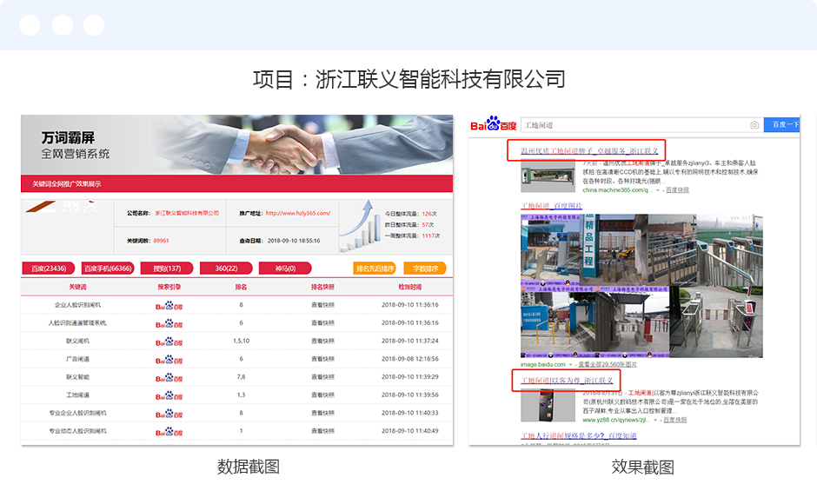This screenshot has height=504, width=817.
Task: Click 查看快照 in the 工地闸道 row
Action: pos(323,395)
